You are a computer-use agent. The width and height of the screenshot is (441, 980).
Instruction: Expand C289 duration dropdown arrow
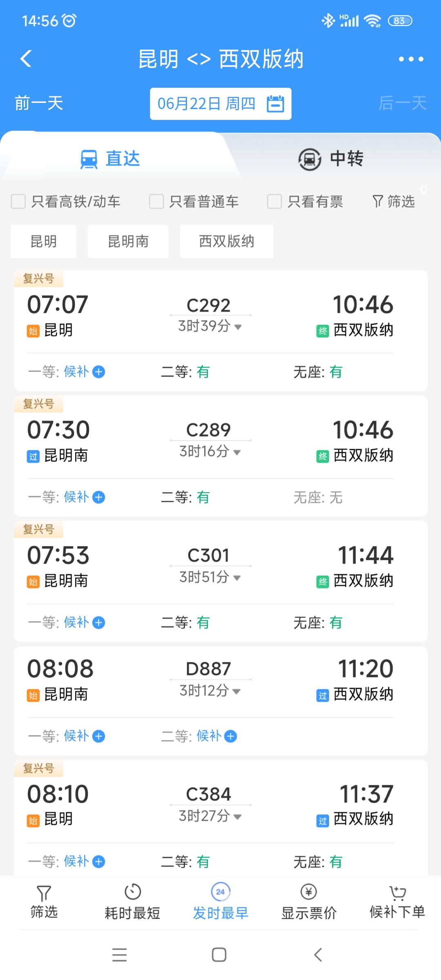coord(237,452)
